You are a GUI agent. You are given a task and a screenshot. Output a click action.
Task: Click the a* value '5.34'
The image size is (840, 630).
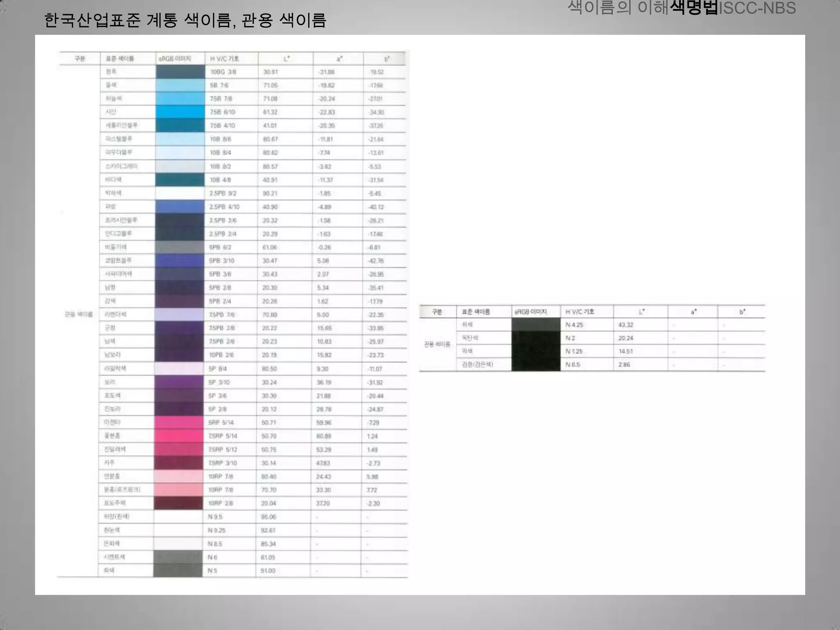coord(323,288)
